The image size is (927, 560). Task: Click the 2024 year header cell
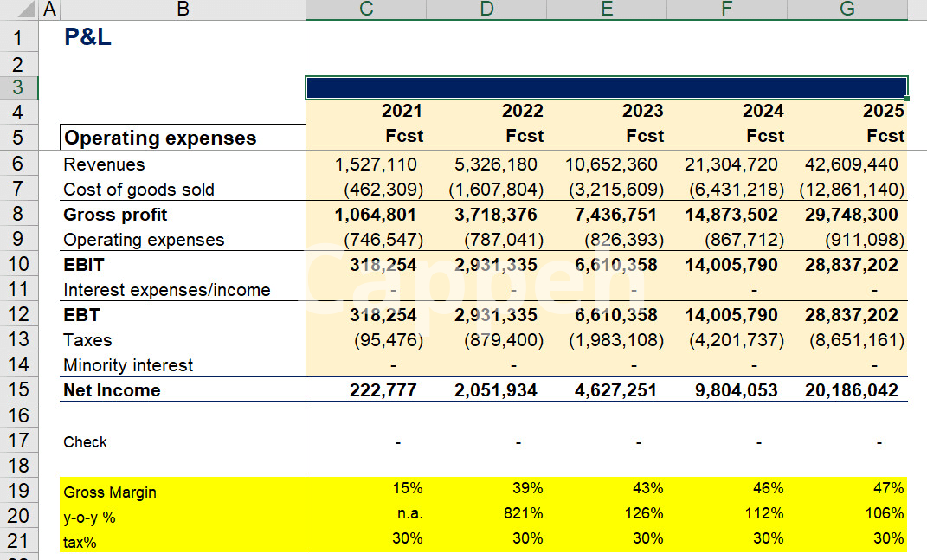coord(763,111)
